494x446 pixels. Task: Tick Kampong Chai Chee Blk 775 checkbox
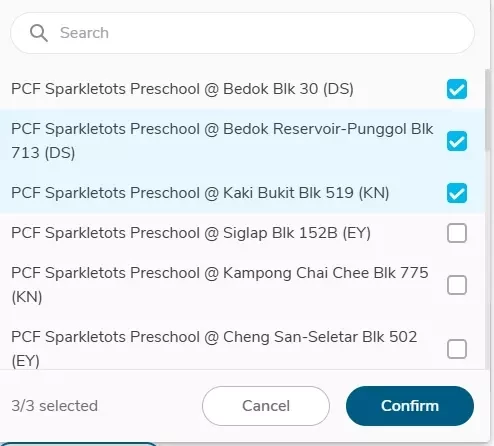(x=457, y=285)
